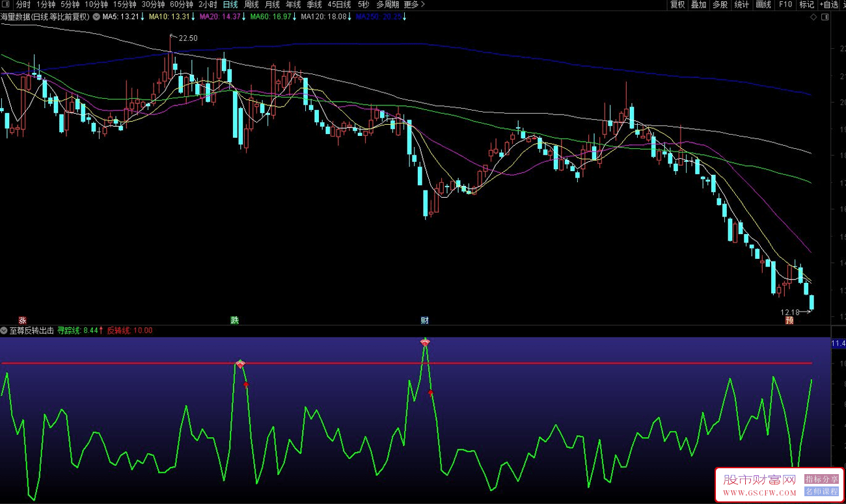
Task: Switch to 分时 period tab
Action: coord(23,5)
